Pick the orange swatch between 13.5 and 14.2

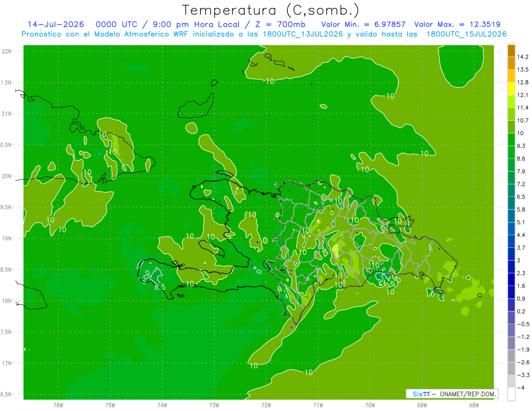pos(511,63)
